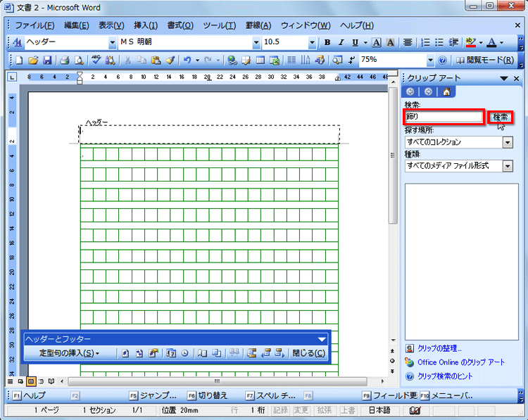Switch between header and footer
The image size is (528, 420).
pyautogui.click(x=251, y=353)
